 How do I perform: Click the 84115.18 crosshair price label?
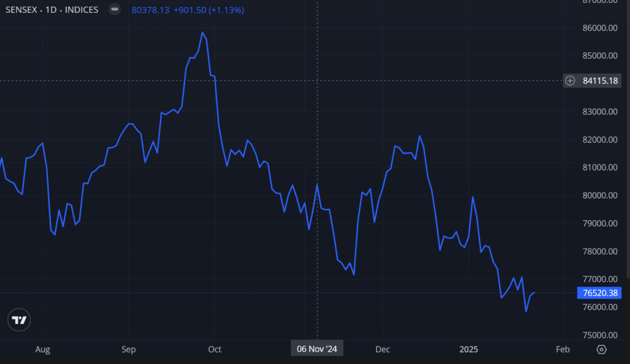(x=600, y=81)
